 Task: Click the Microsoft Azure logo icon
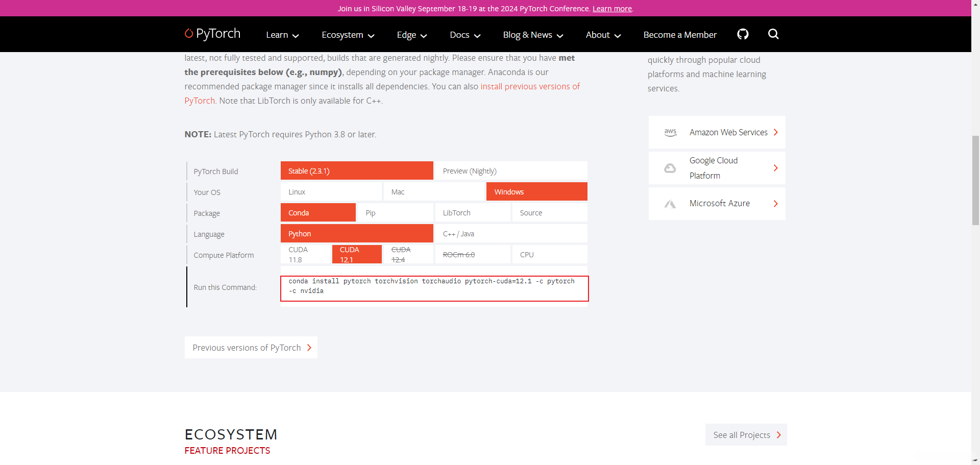coord(670,204)
